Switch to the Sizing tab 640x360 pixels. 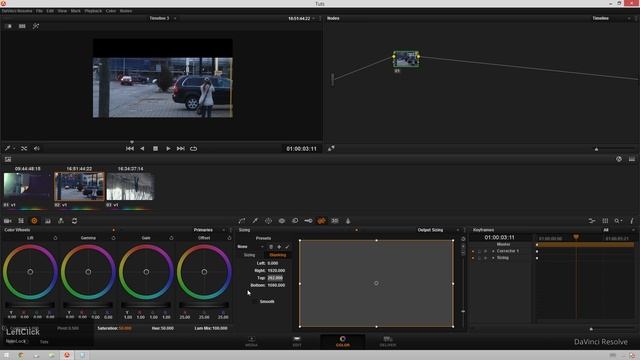pos(249,255)
